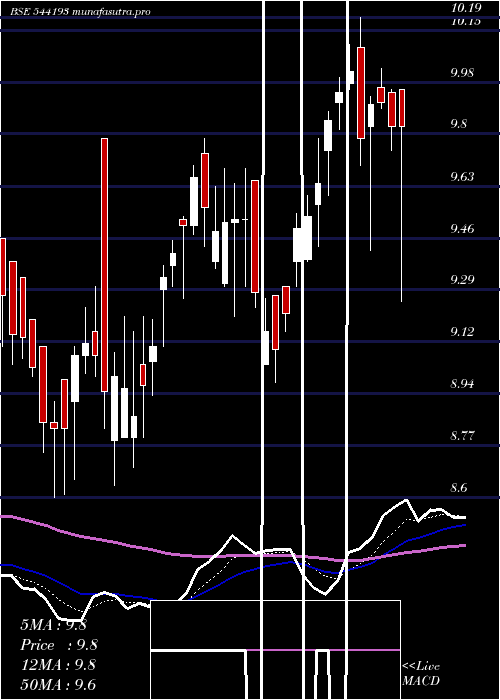
Task: Click the 5MA : 9.8 readout
Action: tap(53, 625)
